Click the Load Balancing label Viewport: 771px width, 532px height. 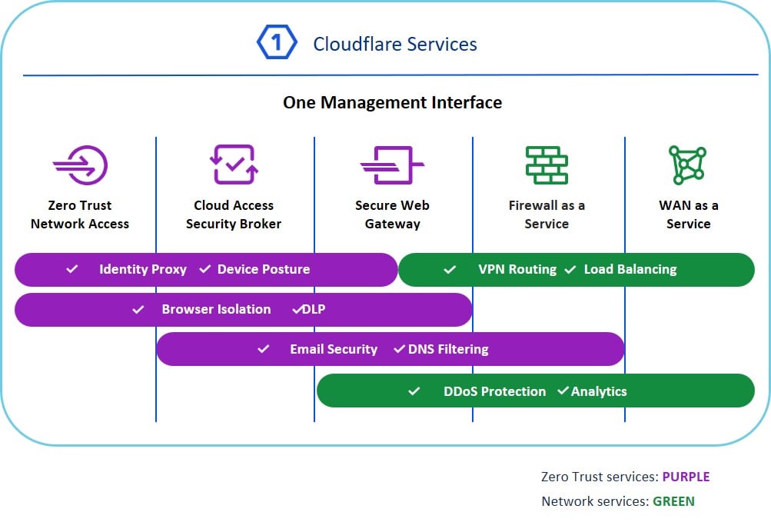pyautogui.click(x=630, y=269)
